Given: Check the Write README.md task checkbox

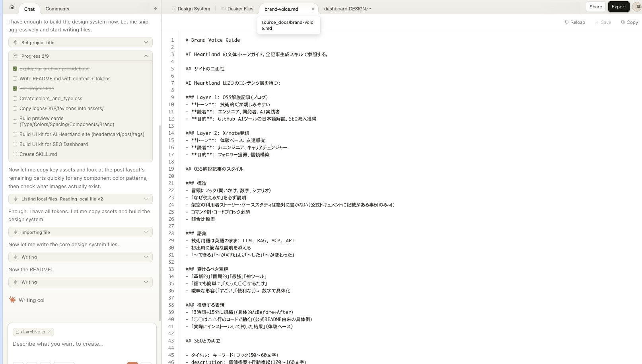Looking at the screenshot, I should tap(15, 79).
